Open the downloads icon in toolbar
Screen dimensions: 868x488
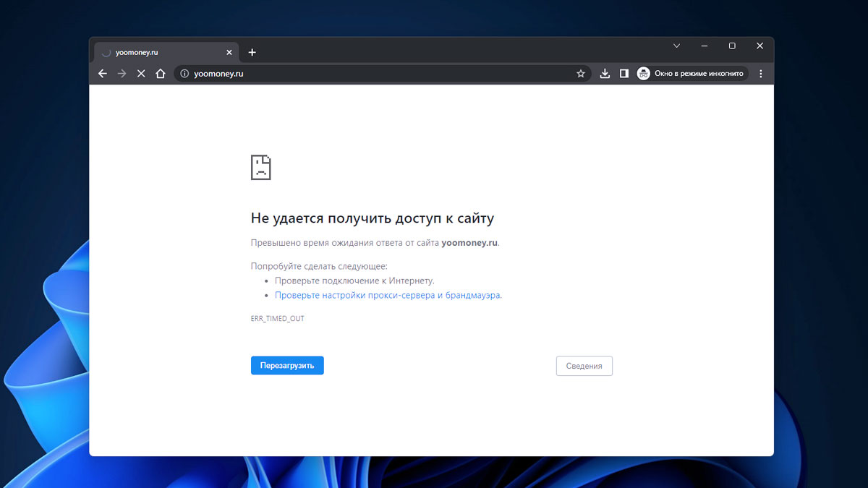click(605, 74)
